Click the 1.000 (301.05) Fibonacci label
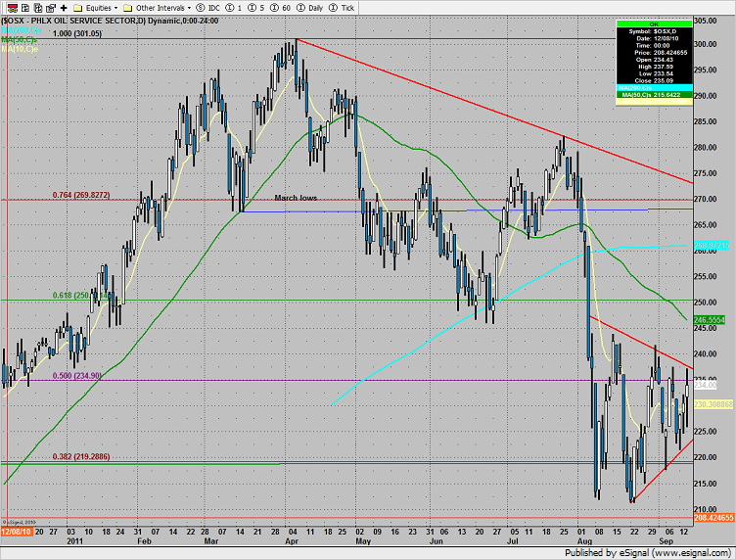The width and height of the screenshot is (736, 560). [77, 34]
